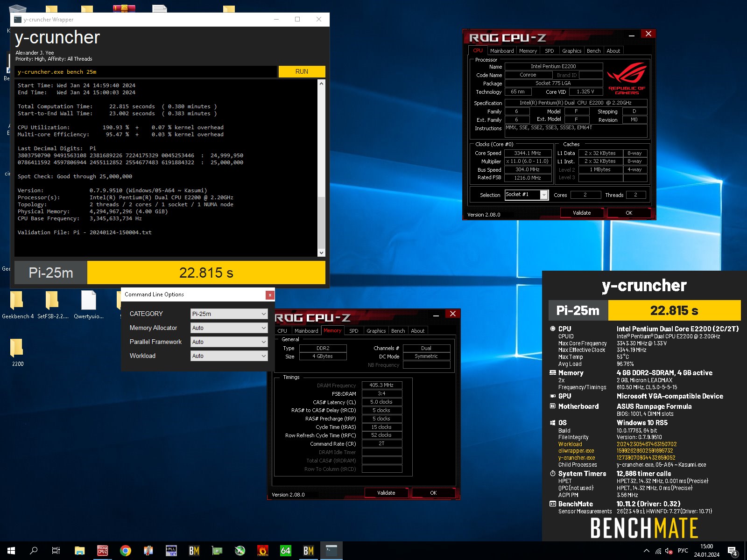747x560 pixels.
Task: Click the muted volume tray icon
Action: 669,551
